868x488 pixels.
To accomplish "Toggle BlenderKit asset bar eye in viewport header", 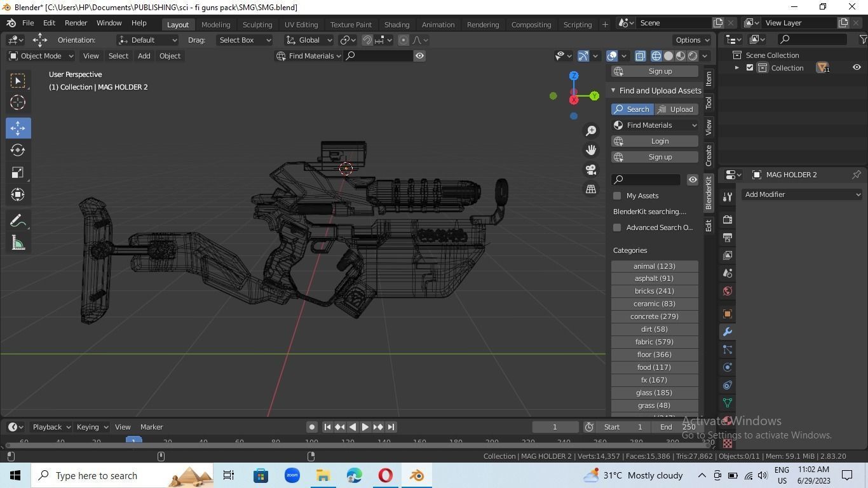I will 419,56.
